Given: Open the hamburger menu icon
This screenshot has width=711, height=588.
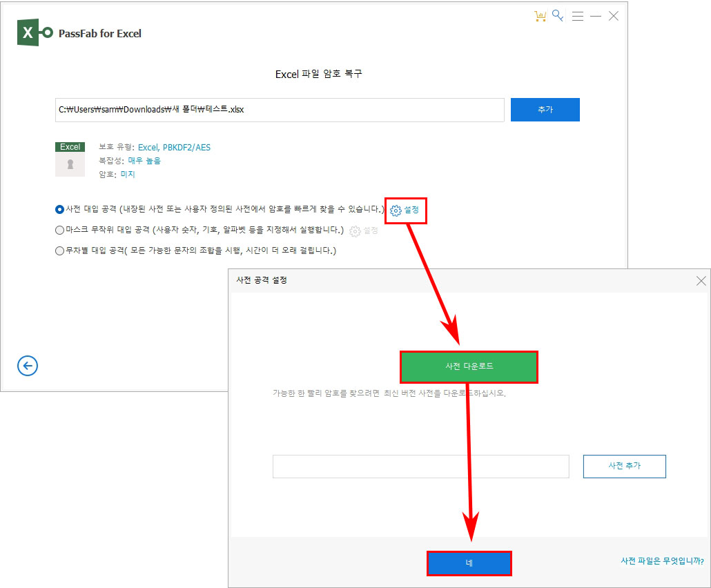Looking at the screenshot, I should tap(578, 16).
